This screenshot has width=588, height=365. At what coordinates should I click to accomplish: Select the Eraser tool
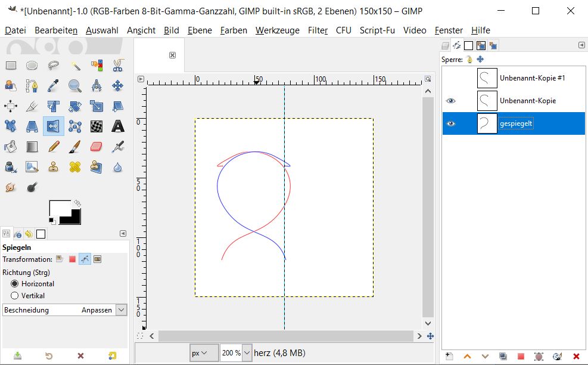tap(97, 146)
